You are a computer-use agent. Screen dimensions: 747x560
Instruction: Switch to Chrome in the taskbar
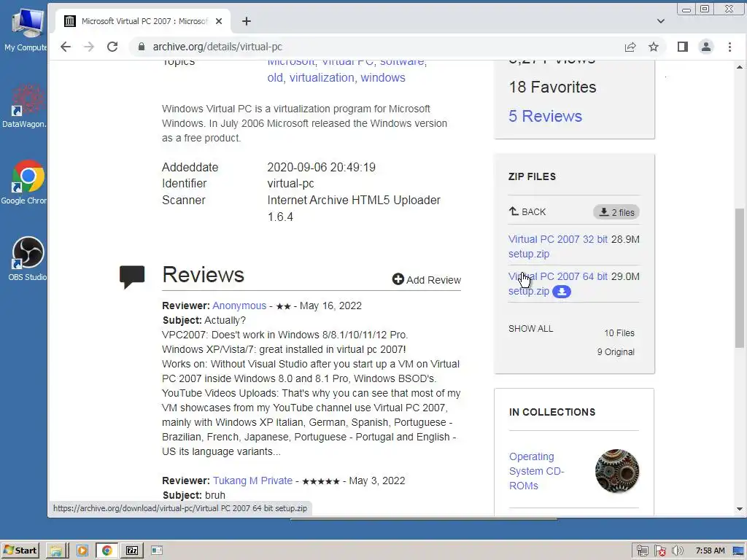click(107, 551)
